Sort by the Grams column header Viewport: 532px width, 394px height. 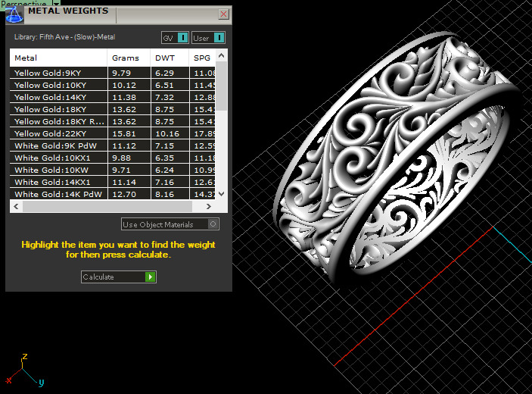pos(129,58)
